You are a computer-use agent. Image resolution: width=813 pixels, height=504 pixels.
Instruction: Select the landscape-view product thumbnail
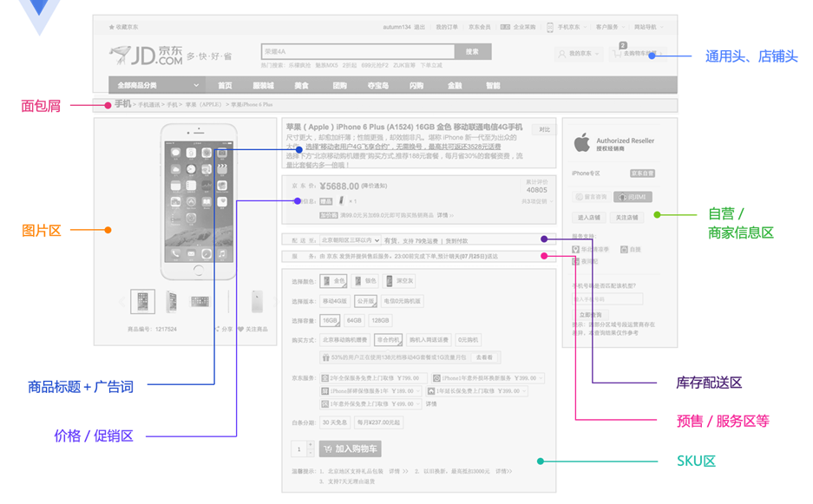tap(200, 302)
